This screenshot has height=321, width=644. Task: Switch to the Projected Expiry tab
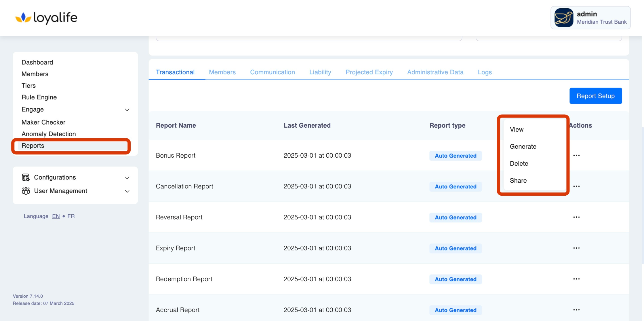click(x=369, y=72)
